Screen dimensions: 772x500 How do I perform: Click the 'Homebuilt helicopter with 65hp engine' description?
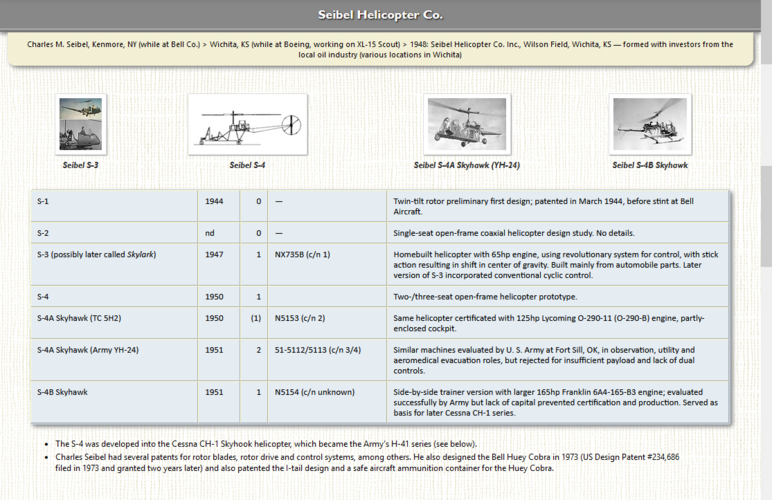click(557, 265)
